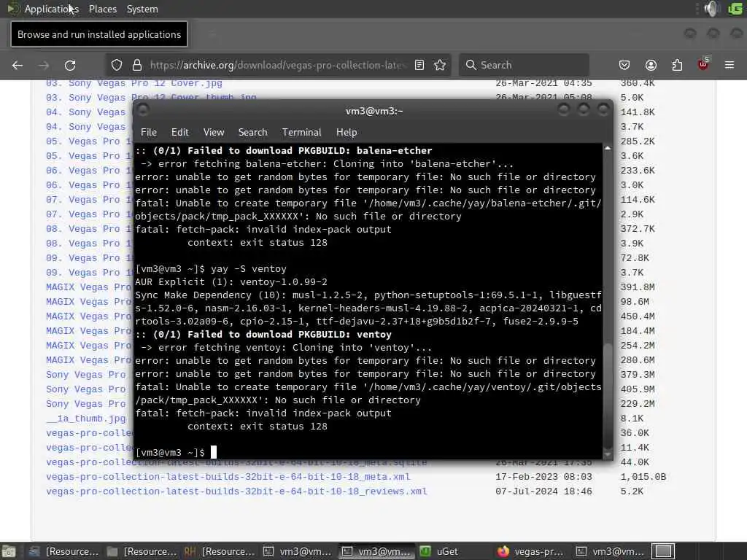This screenshot has height=560, width=747.
Task: Open terminal Search menu
Action: (x=252, y=133)
